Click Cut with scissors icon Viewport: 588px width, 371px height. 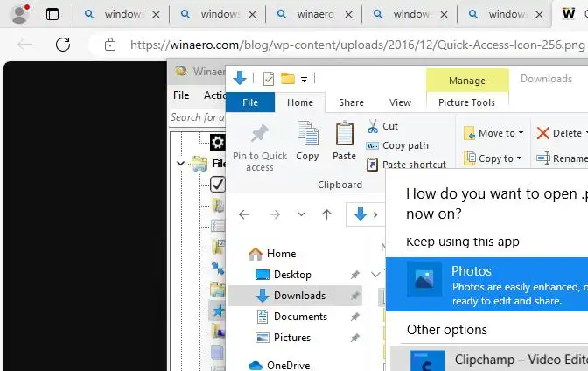click(x=382, y=126)
